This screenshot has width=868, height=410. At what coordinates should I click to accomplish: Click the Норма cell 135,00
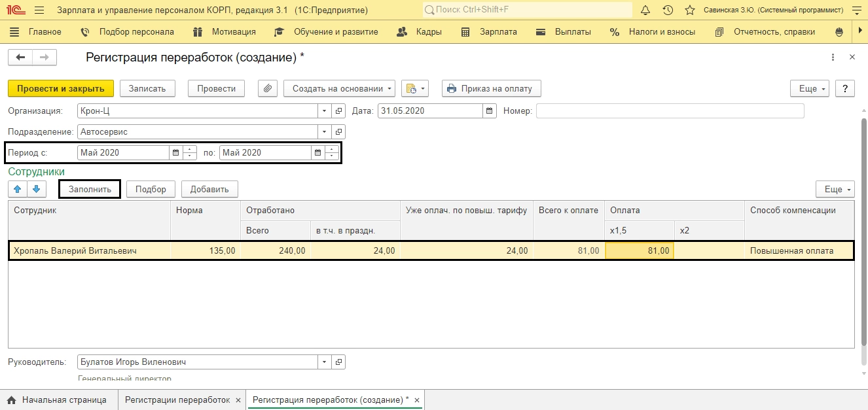(206, 251)
